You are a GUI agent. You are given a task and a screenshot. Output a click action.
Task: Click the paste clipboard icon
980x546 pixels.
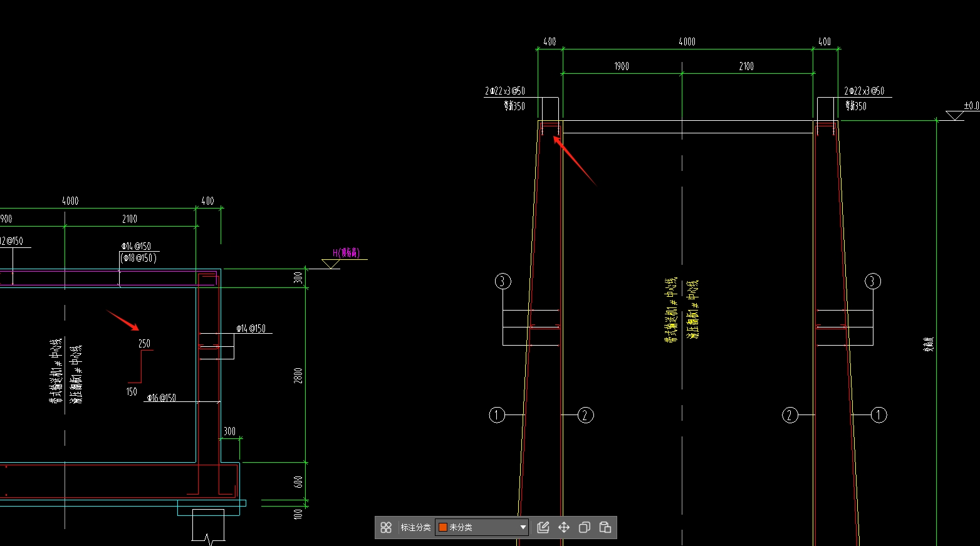(605, 527)
